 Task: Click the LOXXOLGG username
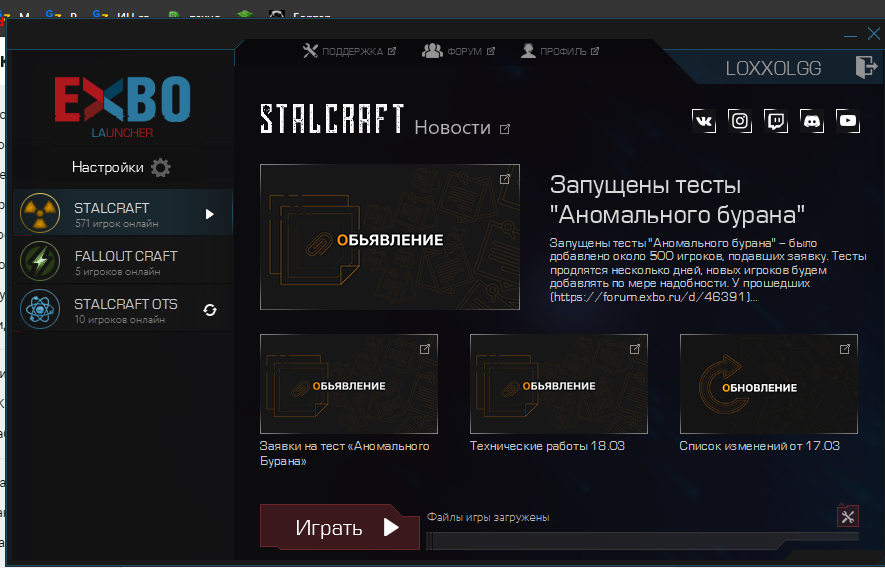(x=773, y=68)
